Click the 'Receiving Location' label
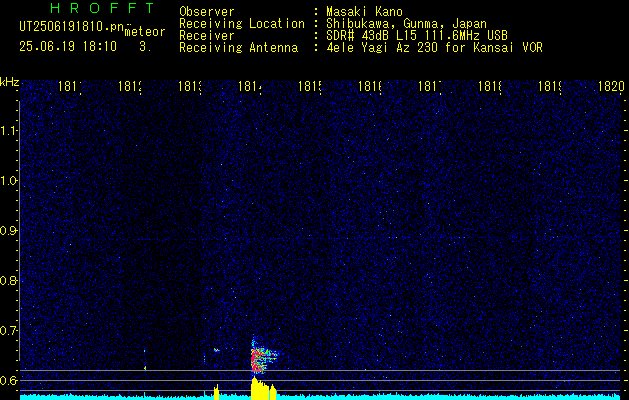Screen dimensions: 629x400 (242, 24)
